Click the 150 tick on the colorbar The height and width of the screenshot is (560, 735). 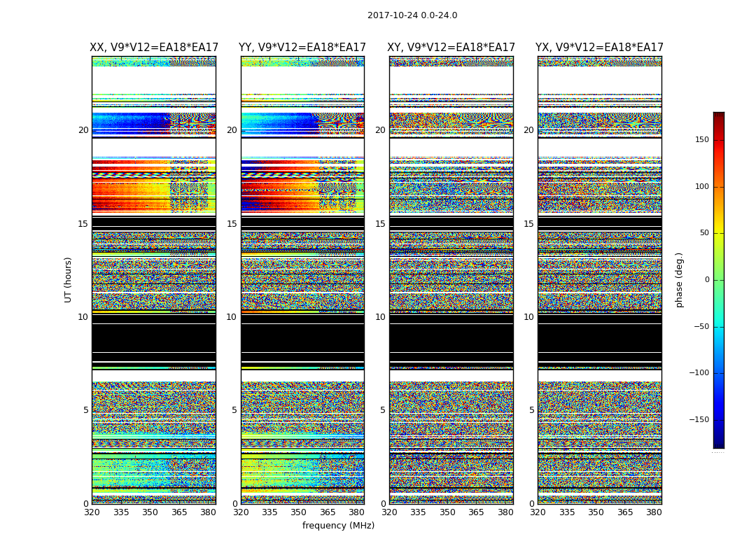coord(702,139)
